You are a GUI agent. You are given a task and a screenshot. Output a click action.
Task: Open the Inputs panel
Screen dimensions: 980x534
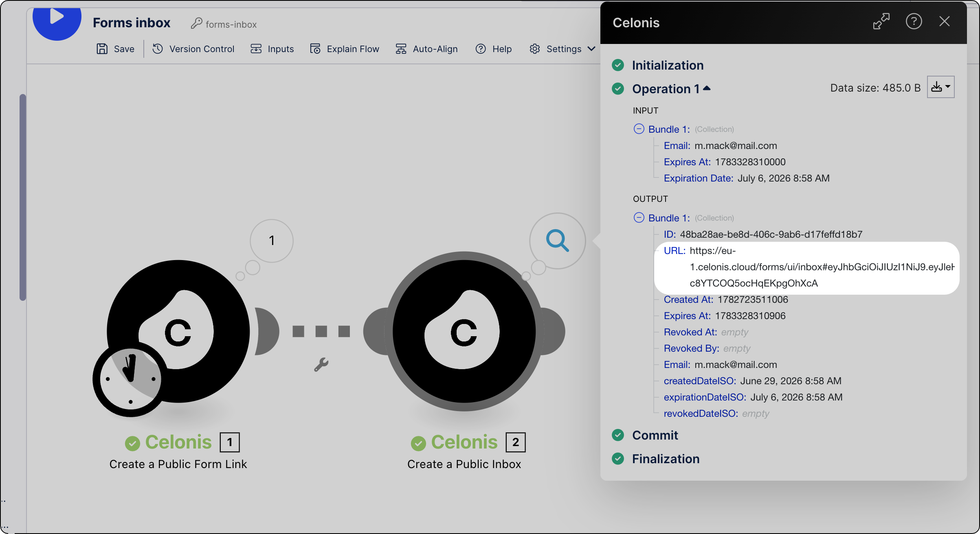coord(272,49)
